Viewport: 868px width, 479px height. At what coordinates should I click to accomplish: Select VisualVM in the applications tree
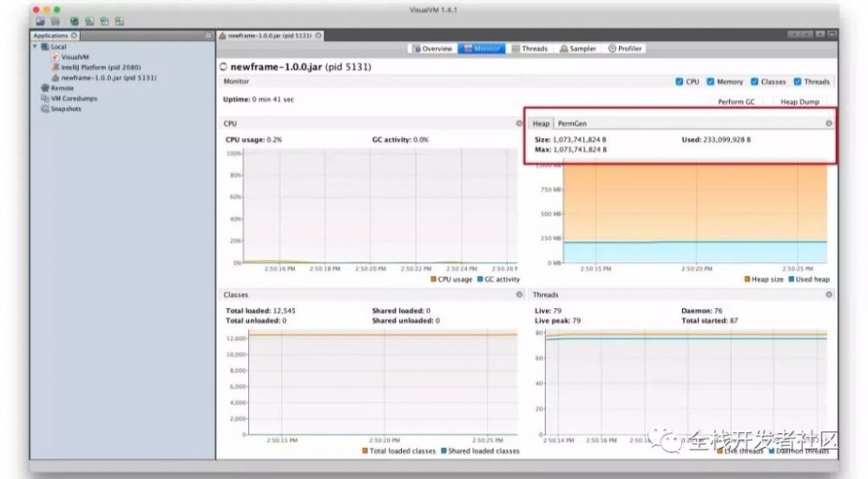(x=75, y=57)
